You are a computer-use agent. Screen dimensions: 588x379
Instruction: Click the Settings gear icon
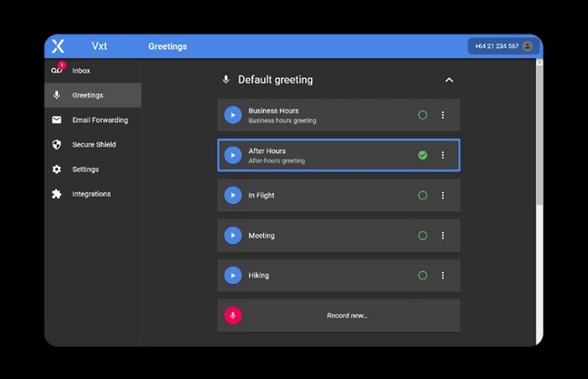tap(56, 170)
